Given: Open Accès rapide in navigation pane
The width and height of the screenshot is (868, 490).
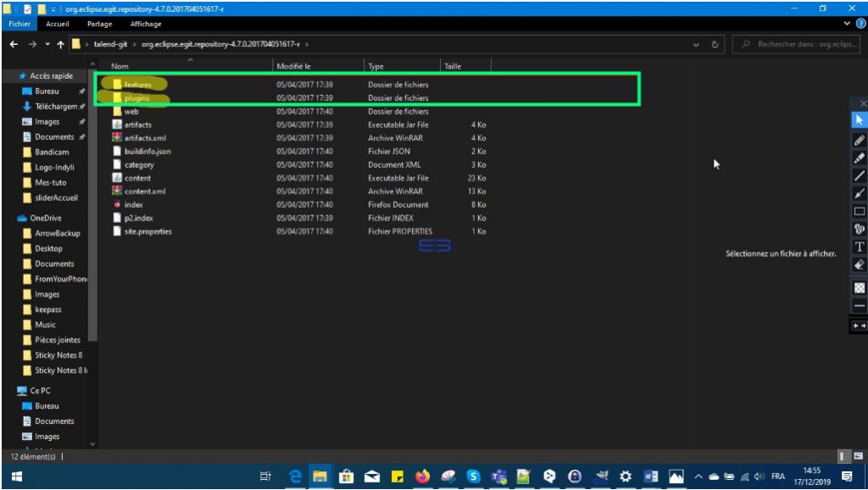Looking at the screenshot, I should click(52, 75).
